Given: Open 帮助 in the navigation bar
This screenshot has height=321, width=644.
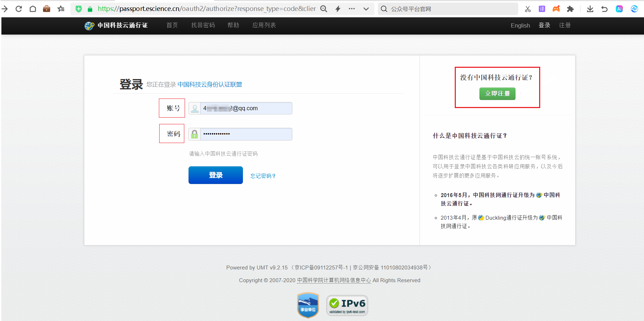Looking at the screenshot, I should click(233, 25).
